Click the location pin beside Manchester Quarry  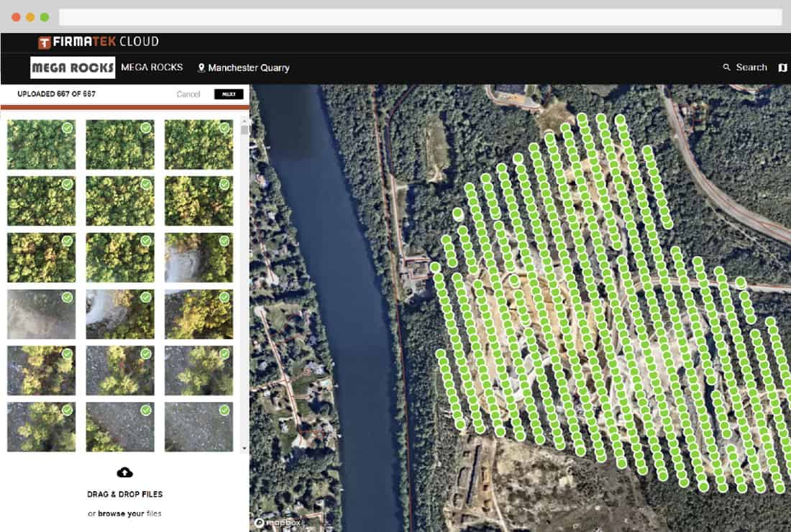201,68
